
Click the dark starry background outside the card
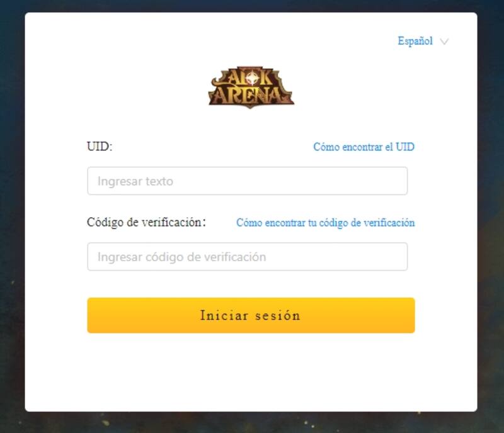pyautogui.click(x=11, y=225)
